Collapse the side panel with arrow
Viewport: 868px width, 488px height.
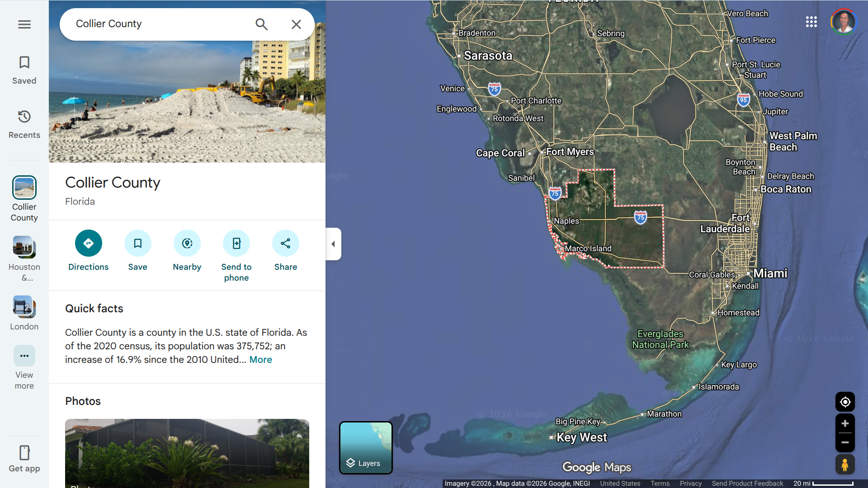(333, 244)
